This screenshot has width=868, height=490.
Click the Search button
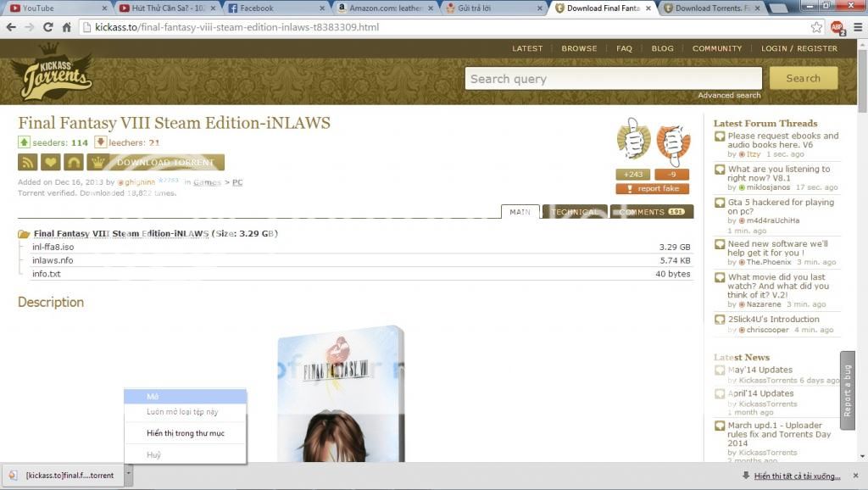click(804, 78)
